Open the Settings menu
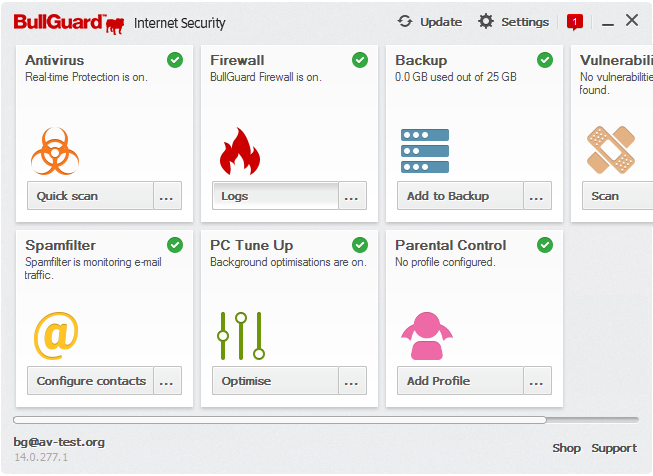653x476 pixels. coord(513,22)
